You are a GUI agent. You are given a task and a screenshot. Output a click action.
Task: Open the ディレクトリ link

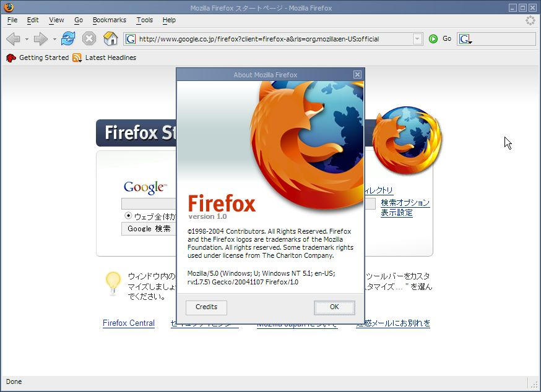(x=379, y=190)
